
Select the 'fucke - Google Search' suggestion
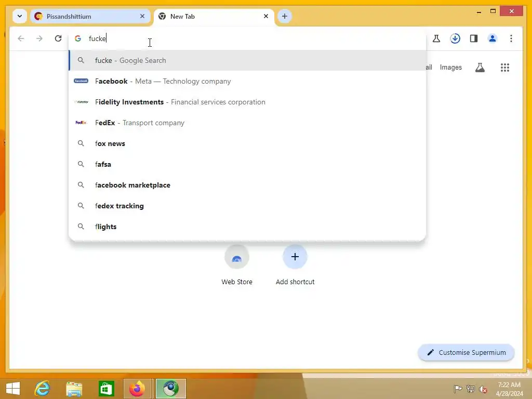247,60
